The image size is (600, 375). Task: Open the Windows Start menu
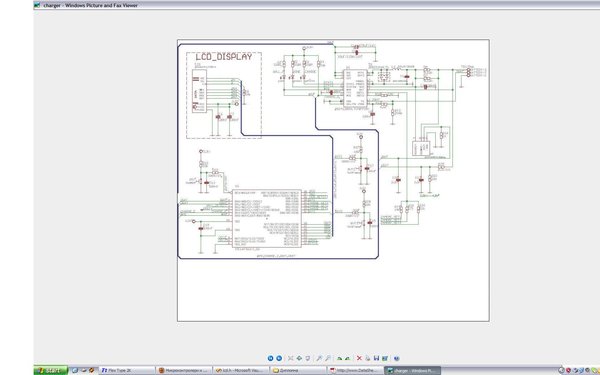(x=51, y=370)
